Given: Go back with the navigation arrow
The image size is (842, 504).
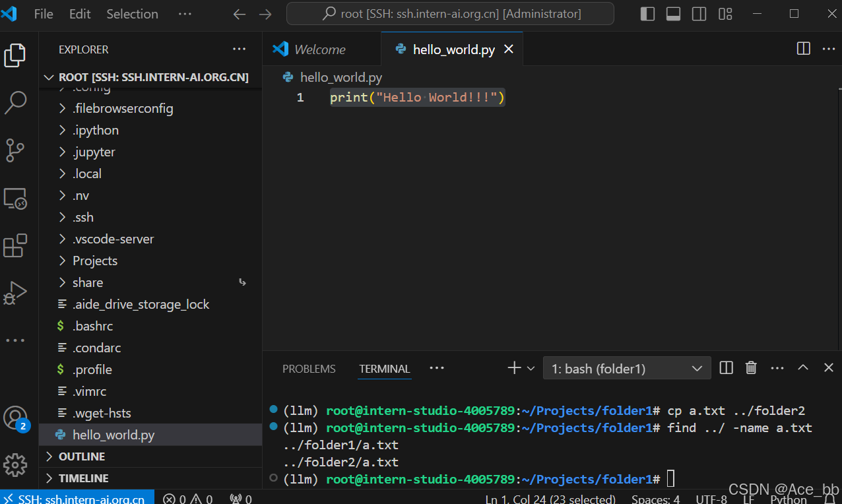Looking at the screenshot, I should tap(240, 14).
